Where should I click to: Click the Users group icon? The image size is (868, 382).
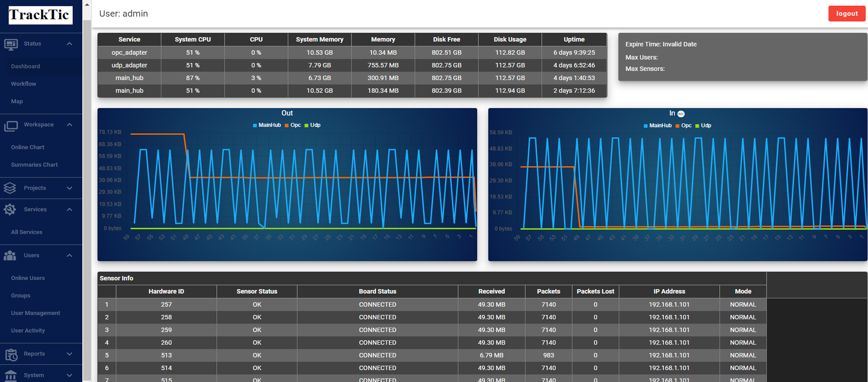pyautogui.click(x=10, y=255)
